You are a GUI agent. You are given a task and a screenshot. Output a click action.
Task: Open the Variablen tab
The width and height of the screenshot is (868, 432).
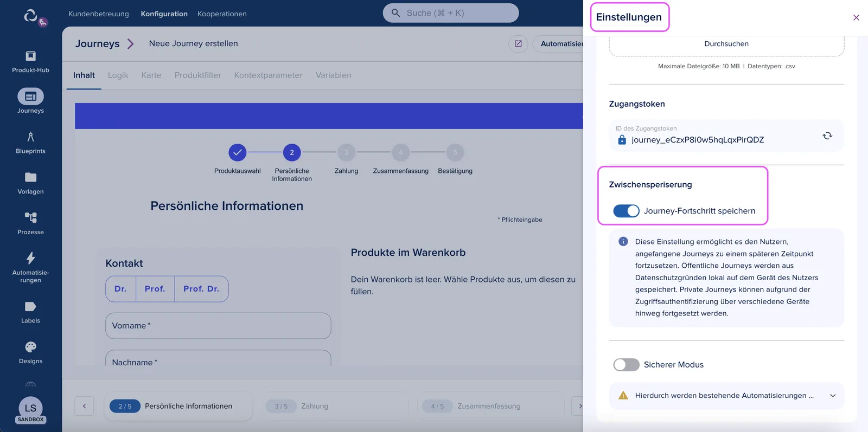pyautogui.click(x=334, y=75)
